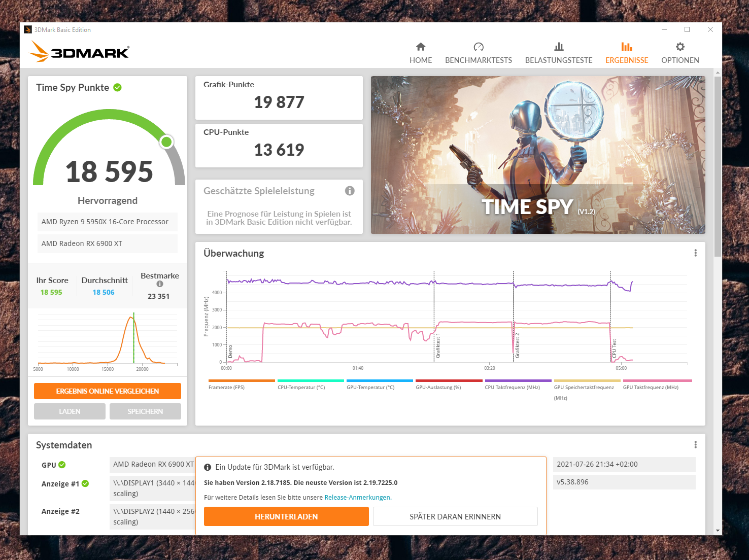749x560 pixels.
Task: Click AMD Ryzen 9 5950X processor field
Action: tap(108, 222)
